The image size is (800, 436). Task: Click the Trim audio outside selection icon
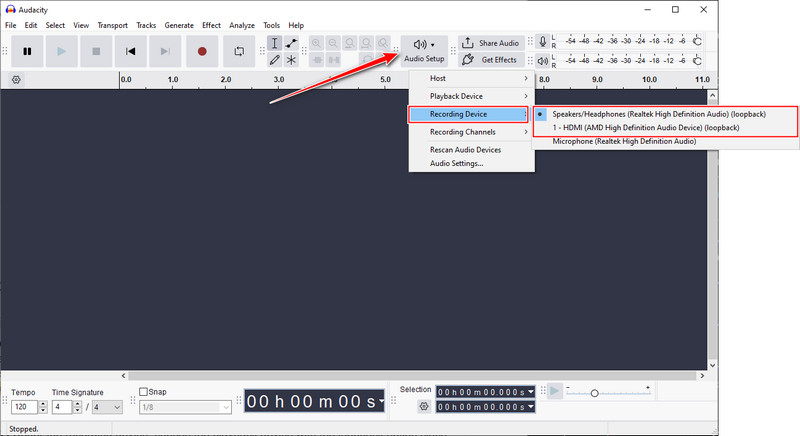[x=317, y=60]
